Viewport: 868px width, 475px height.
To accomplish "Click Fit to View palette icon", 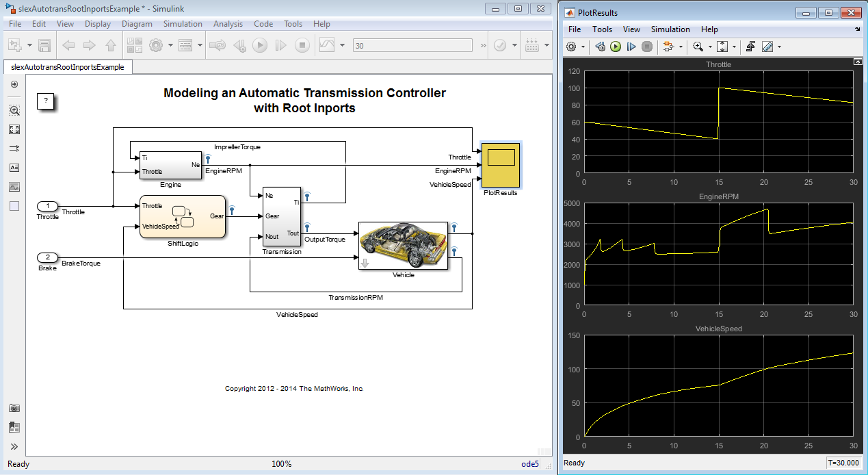I will [14, 129].
